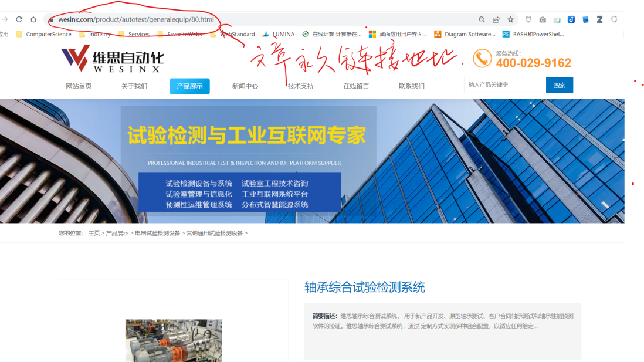The height and width of the screenshot is (362, 644).
Task: Click the WESINX 维思自动化 logo
Action: (112, 59)
